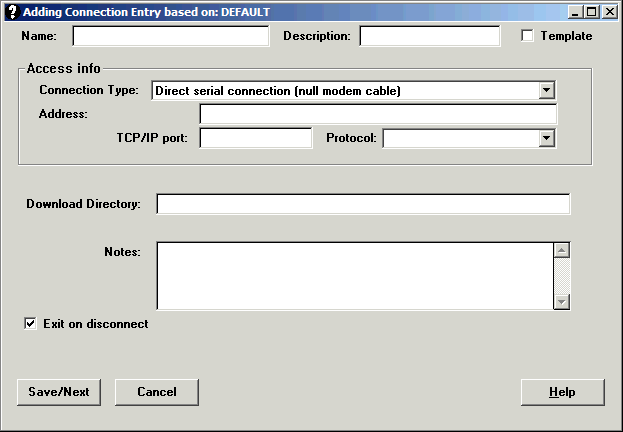Click the Notes scrollbar track

[561, 275]
